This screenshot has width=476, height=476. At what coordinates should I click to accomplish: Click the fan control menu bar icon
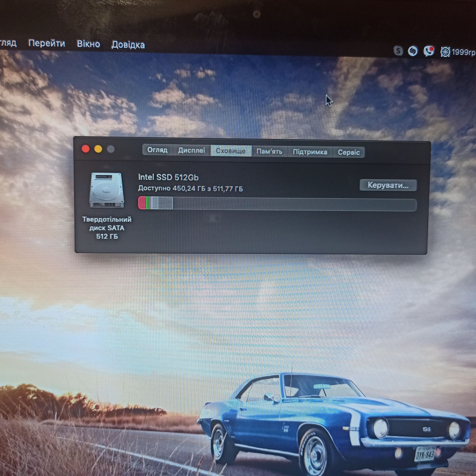coord(445,52)
